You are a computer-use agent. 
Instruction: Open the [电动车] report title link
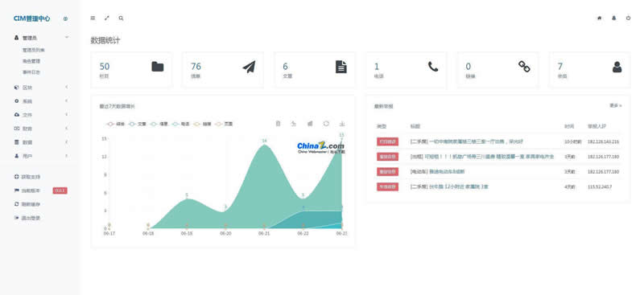click(437, 171)
